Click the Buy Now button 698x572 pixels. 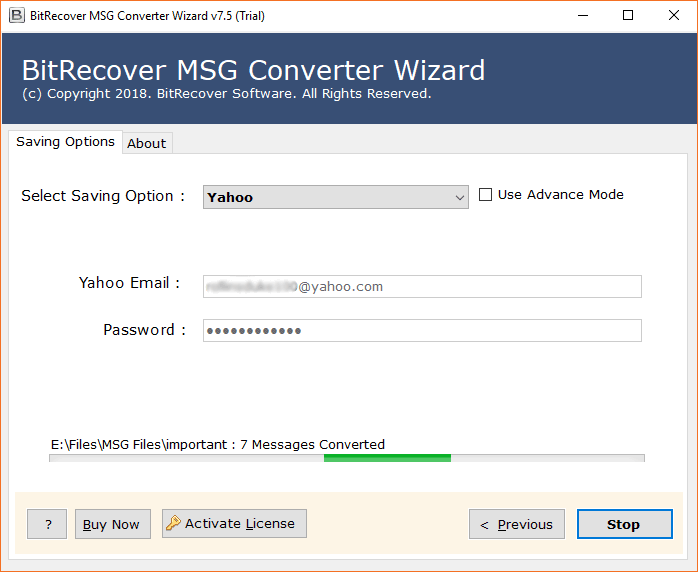(x=113, y=524)
